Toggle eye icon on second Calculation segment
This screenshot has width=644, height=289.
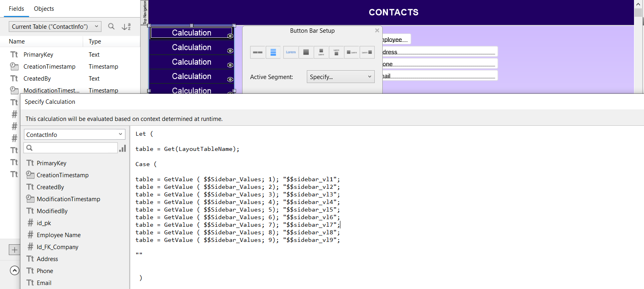tap(230, 51)
